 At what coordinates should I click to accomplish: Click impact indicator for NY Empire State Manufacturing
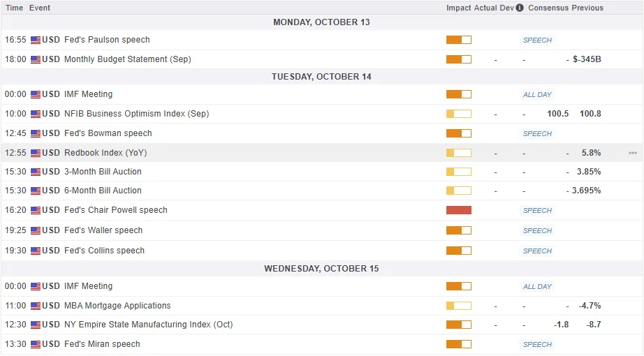[x=458, y=325]
